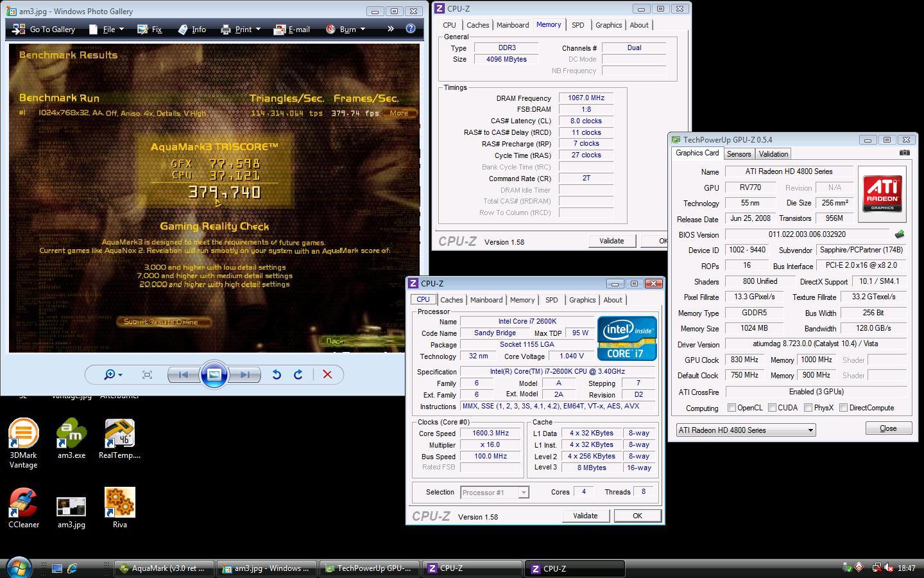The image size is (924, 578).
Task: Click Close button in GPU-Z
Action: tap(889, 428)
